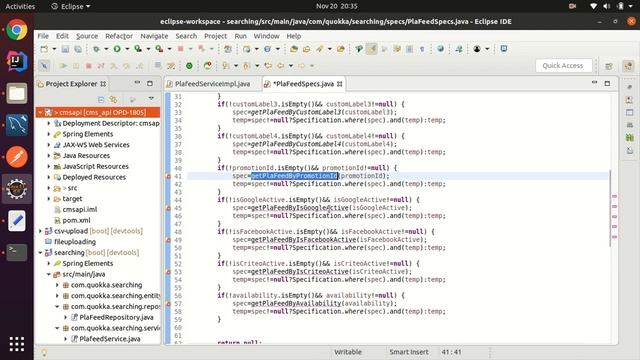
Task: Click the New file toolbar icon
Action: coord(44,49)
